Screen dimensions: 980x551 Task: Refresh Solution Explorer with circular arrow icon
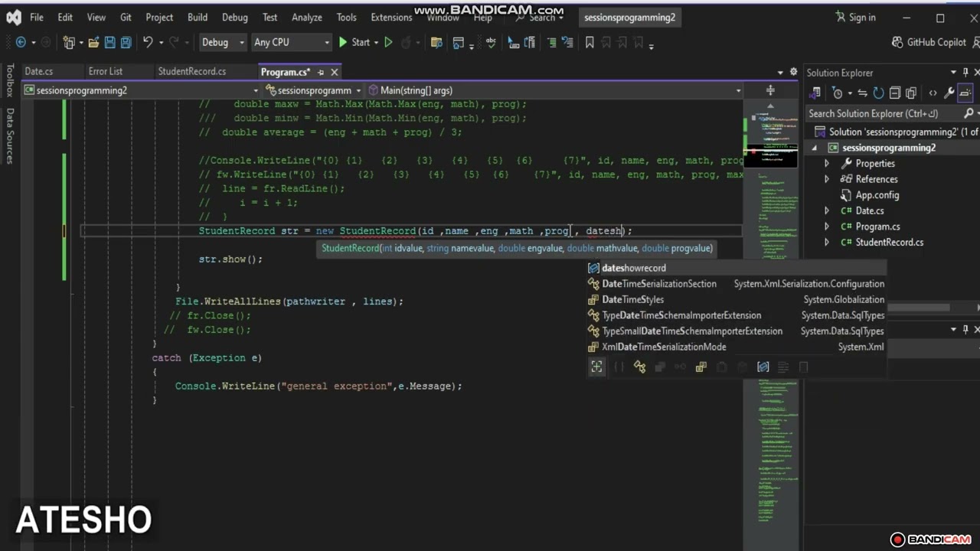878,93
